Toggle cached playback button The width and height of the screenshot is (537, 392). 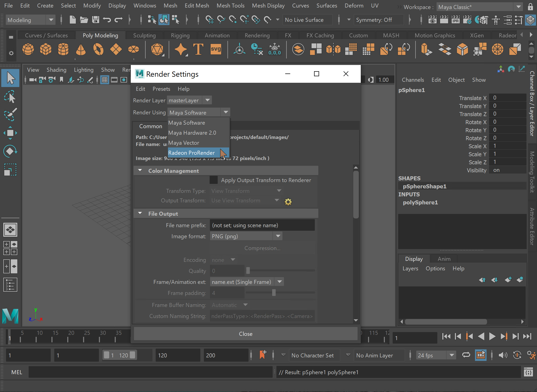tap(481, 355)
